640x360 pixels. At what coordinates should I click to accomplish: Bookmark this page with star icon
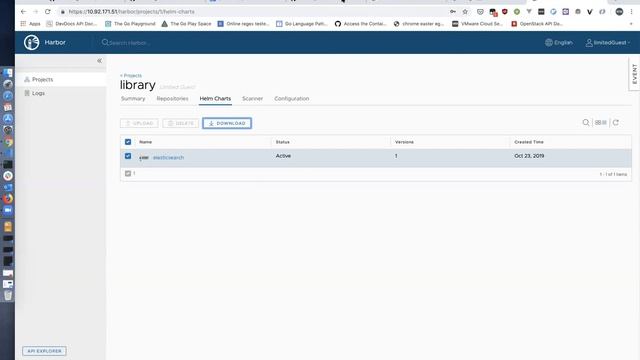click(465, 12)
